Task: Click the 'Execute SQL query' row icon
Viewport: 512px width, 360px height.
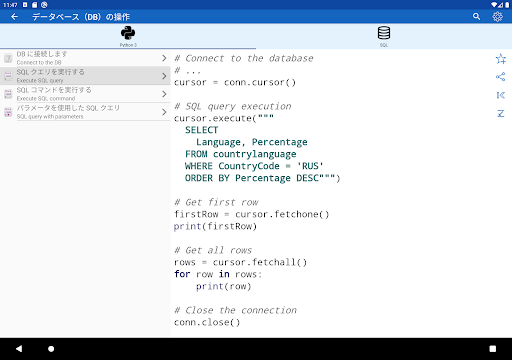Action: pos(8,76)
